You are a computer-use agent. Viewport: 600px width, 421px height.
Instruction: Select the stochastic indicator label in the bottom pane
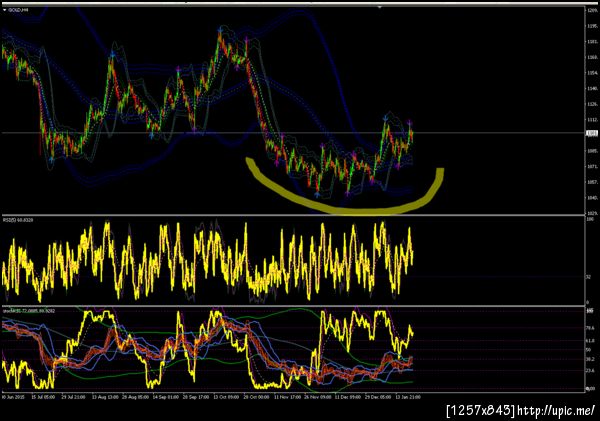[29, 311]
